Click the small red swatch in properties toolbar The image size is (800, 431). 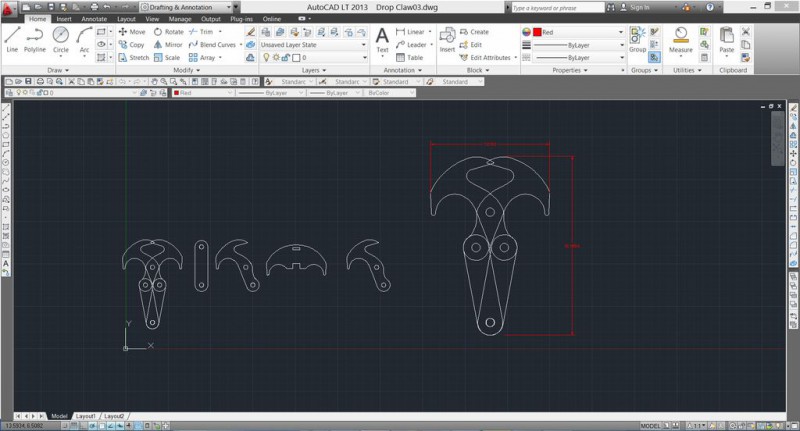coord(176,93)
